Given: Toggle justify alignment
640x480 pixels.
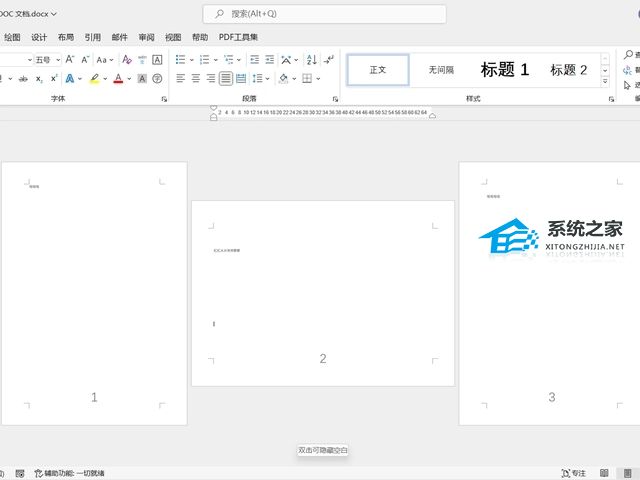Looking at the screenshot, I should (x=227, y=78).
